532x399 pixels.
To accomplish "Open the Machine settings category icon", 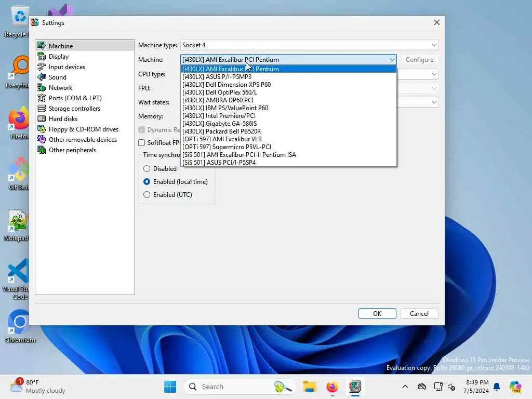I will tap(42, 46).
